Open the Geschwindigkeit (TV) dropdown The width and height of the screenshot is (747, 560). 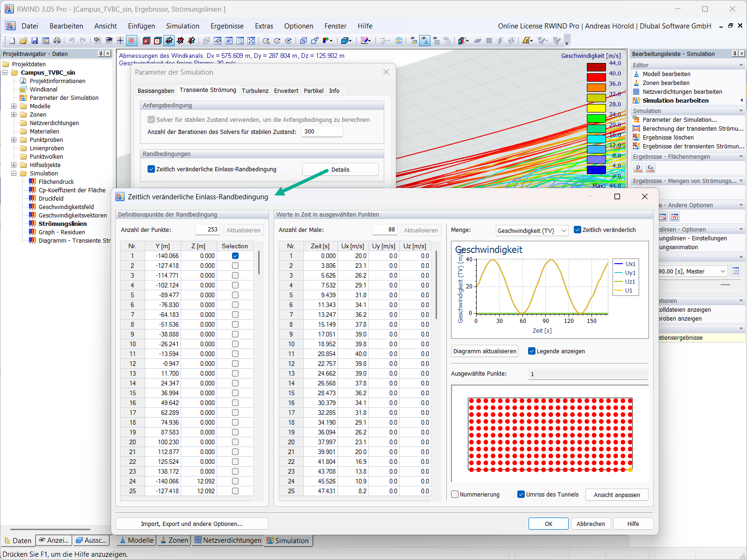click(x=564, y=230)
